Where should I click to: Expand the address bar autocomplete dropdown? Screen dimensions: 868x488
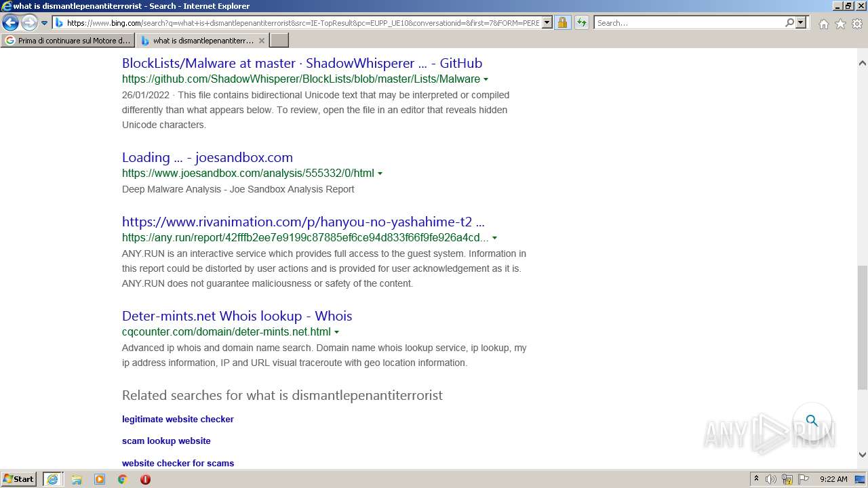(547, 23)
